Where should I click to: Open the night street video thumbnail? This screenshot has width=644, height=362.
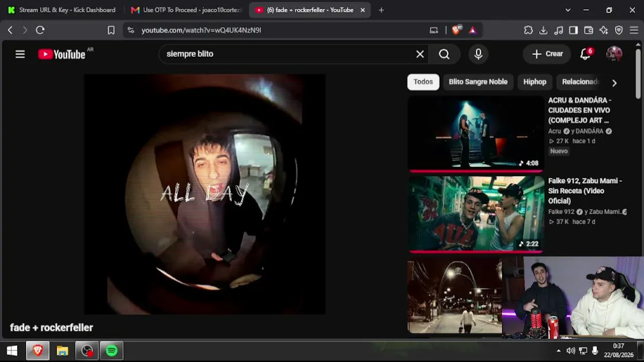[x=454, y=295]
